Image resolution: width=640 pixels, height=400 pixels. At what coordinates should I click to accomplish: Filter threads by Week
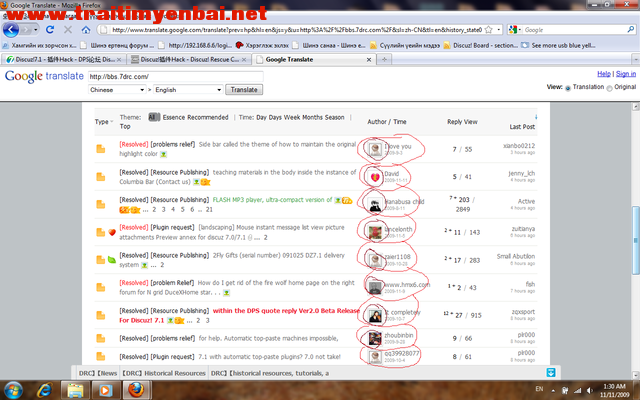[x=292, y=117]
